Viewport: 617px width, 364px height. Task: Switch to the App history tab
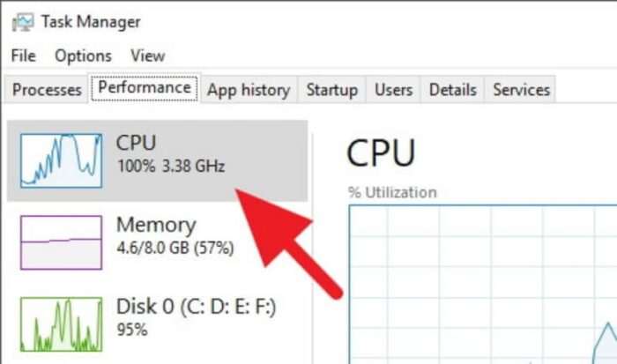pos(249,90)
